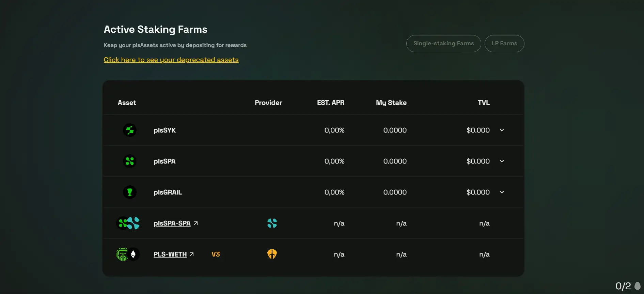Expand the plsSPA farm row chevron
Image resolution: width=644 pixels, height=294 pixels.
502,161
